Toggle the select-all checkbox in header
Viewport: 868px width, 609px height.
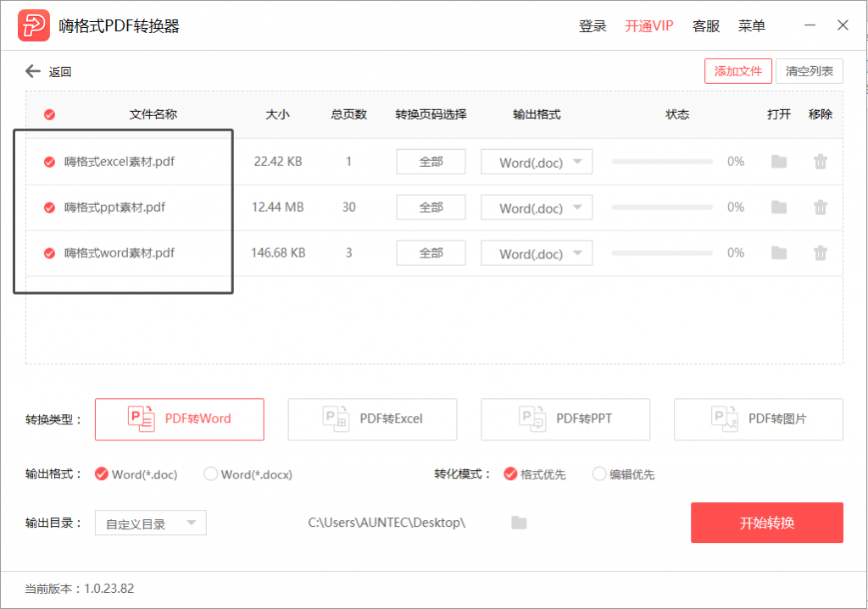[x=49, y=114]
